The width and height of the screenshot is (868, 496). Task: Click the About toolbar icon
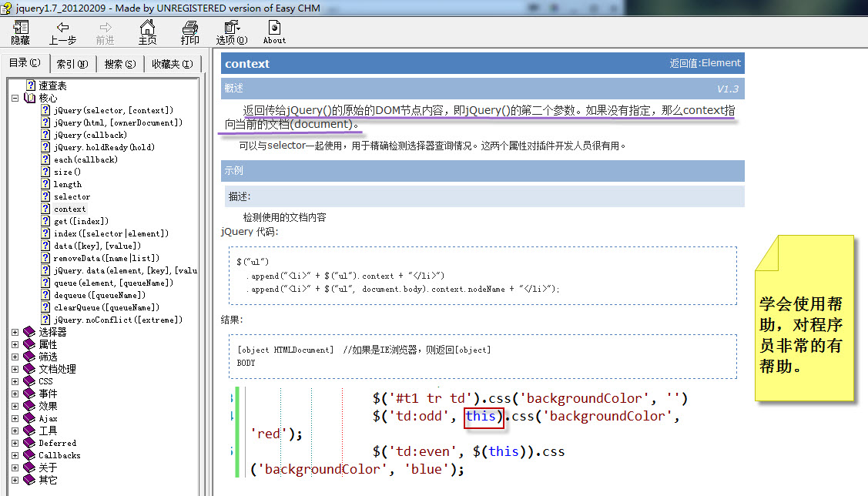tap(273, 31)
